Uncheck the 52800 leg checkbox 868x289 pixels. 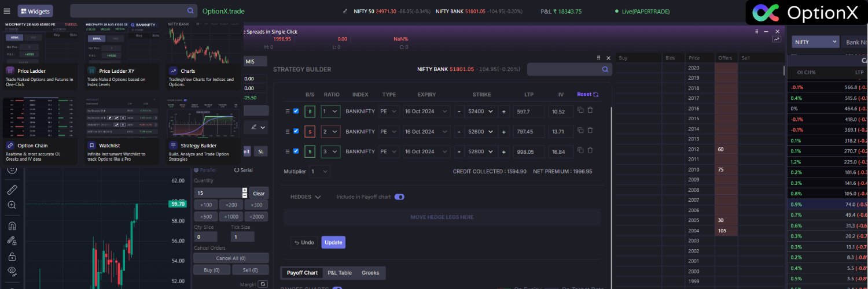click(x=296, y=151)
